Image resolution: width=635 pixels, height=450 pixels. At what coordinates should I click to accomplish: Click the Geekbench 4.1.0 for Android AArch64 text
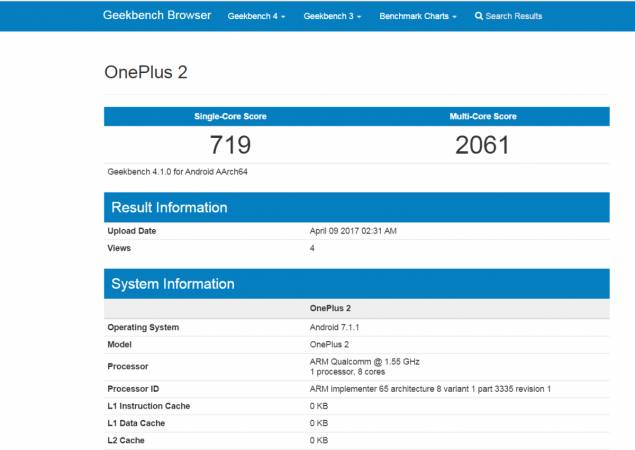tap(177, 172)
